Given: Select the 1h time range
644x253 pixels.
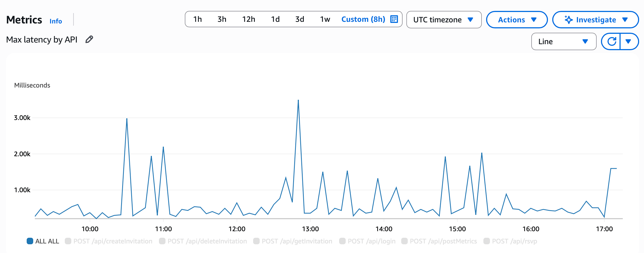Looking at the screenshot, I should (197, 19).
